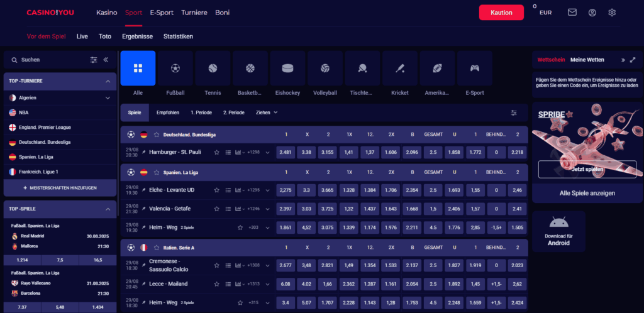The height and width of the screenshot is (313, 644).
Task: Expand Elche - Levante UD row chevron
Action: tap(267, 190)
